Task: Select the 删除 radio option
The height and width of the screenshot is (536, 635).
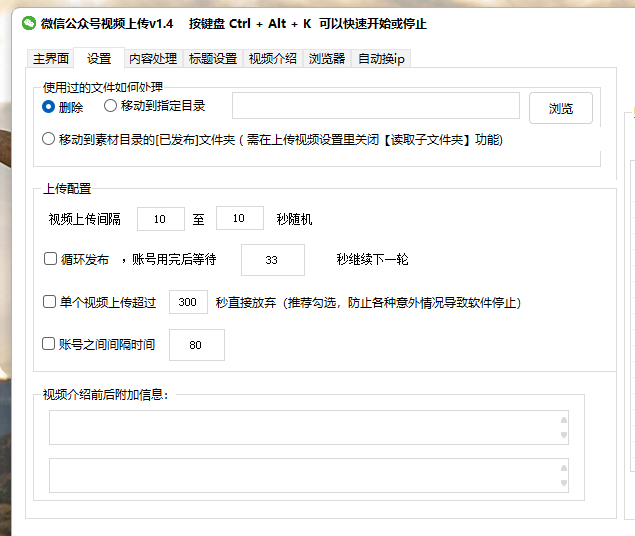Action: click(x=63, y=107)
